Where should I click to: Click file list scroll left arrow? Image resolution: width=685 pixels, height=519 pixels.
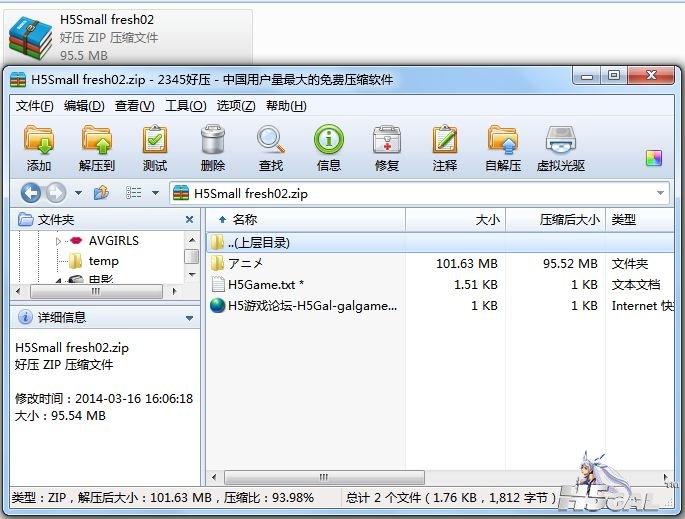click(214, 477)
